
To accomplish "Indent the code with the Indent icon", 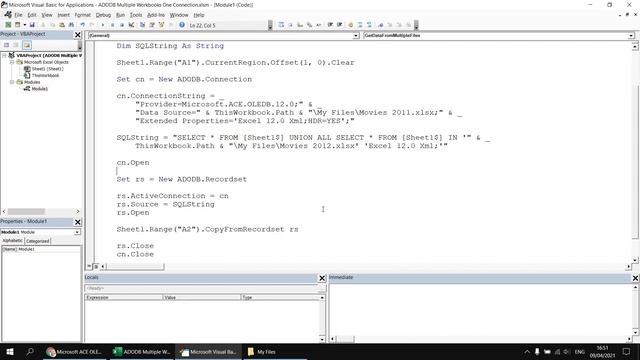I will click(330, 25).
